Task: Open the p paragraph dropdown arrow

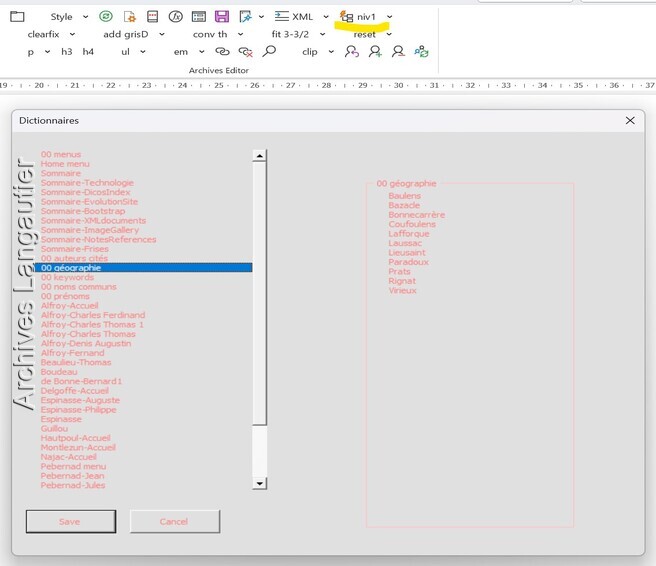Action: click(47, 52)
